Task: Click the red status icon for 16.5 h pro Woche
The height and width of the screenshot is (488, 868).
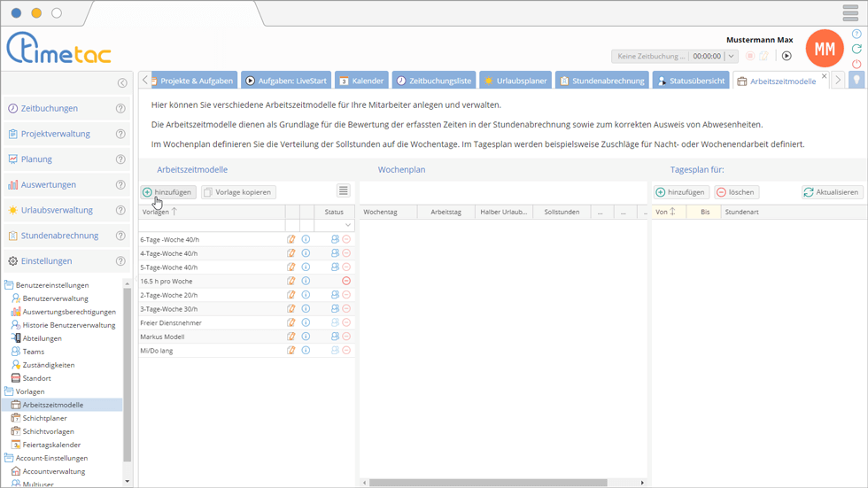Action: (346, 281)
